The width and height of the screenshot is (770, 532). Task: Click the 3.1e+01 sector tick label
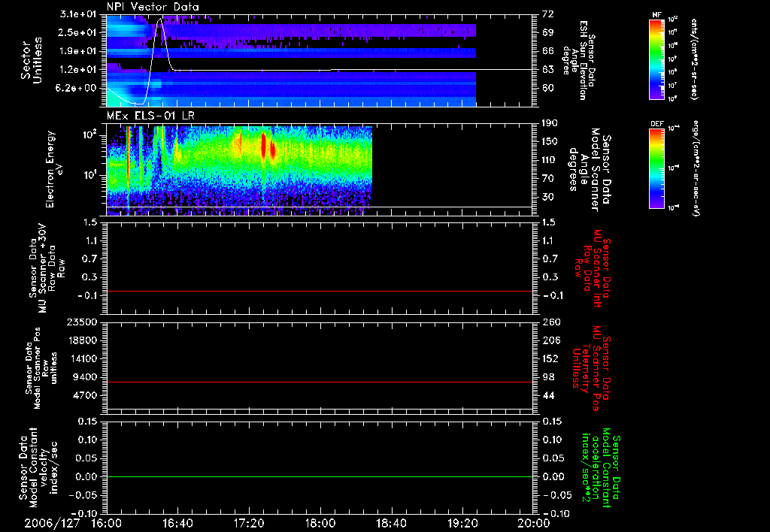point(79,14)
